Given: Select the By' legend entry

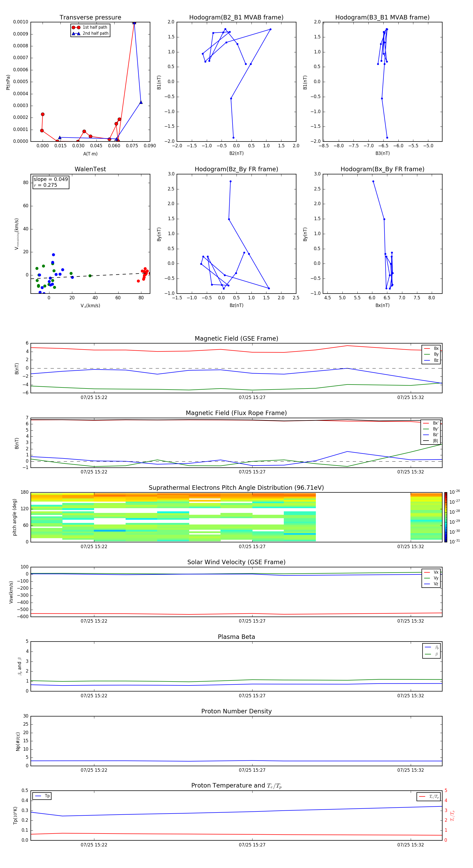Looking at the screenshot, I should coord(431,429).
